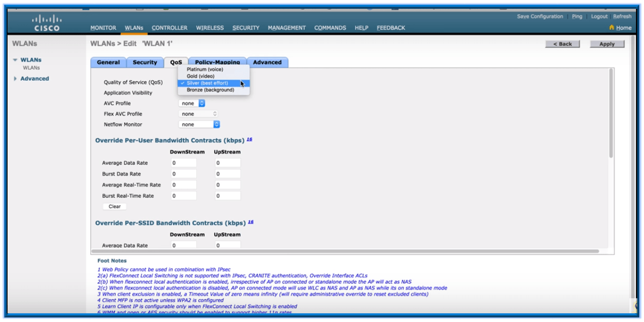Navigate to the SECURITY menu

click(x=246, y=28)
